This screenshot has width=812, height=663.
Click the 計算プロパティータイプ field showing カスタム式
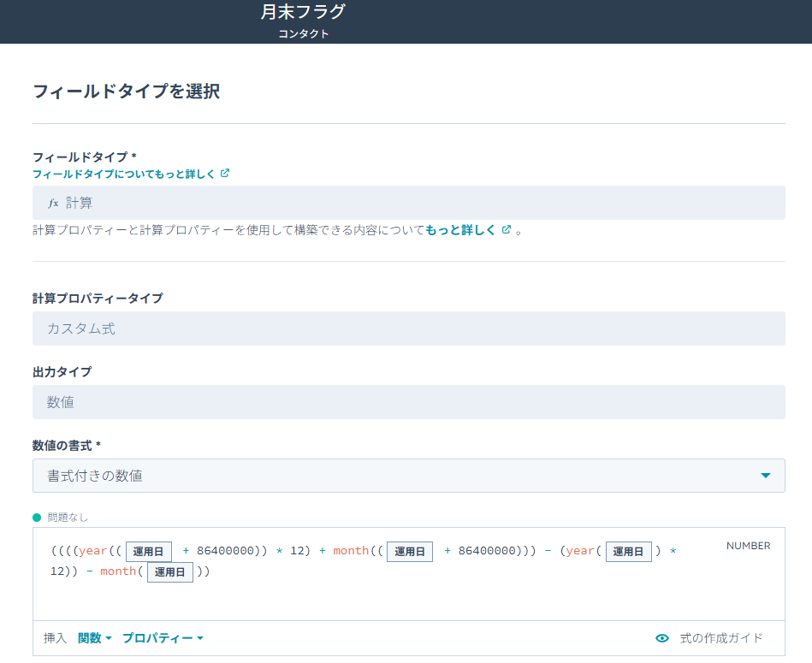408,329
